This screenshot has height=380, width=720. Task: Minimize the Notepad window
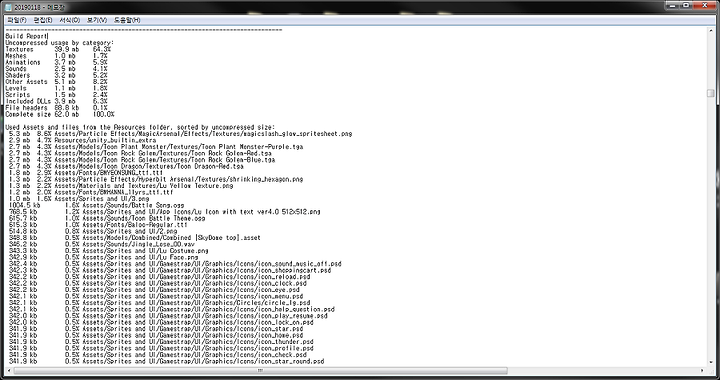click(673, 5)
